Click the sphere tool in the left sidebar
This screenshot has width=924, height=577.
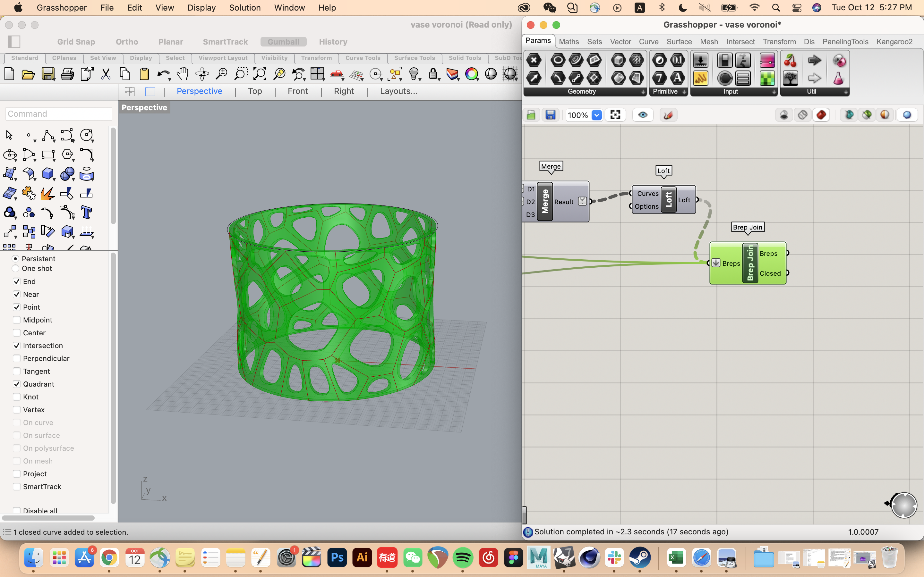[x=68, y=174]
